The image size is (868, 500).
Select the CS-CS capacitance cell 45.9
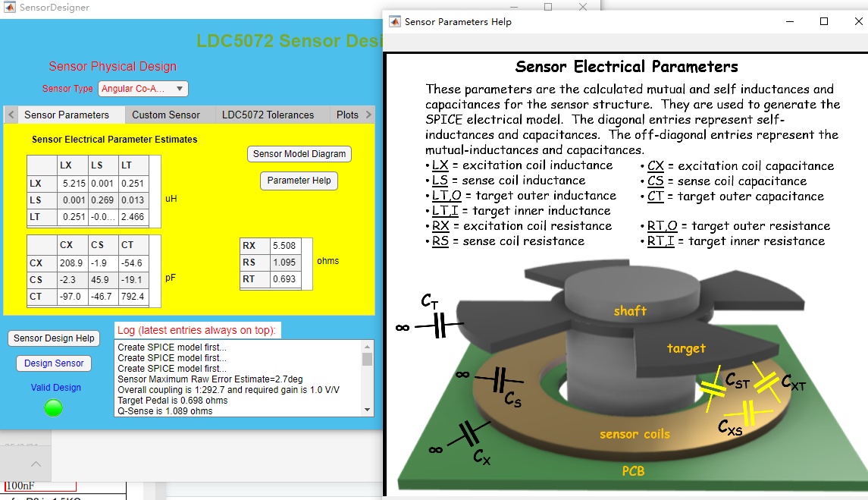pyautogui.click(x=102, y=280)
